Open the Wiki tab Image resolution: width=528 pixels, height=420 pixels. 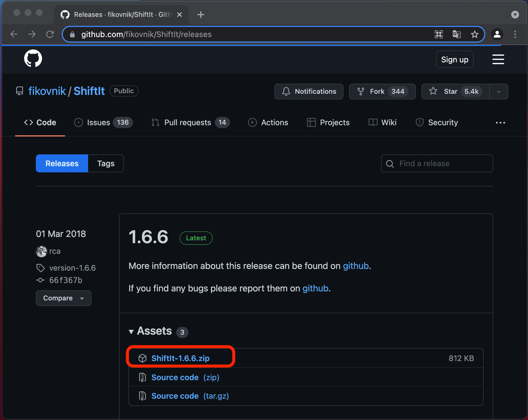click(382, 122)
